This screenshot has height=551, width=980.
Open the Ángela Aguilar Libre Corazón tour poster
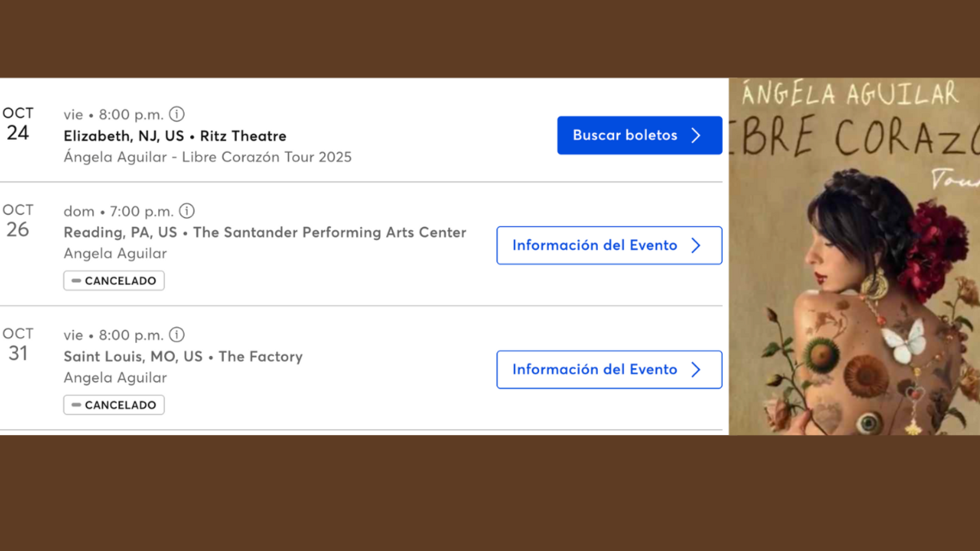coord(854,256)
